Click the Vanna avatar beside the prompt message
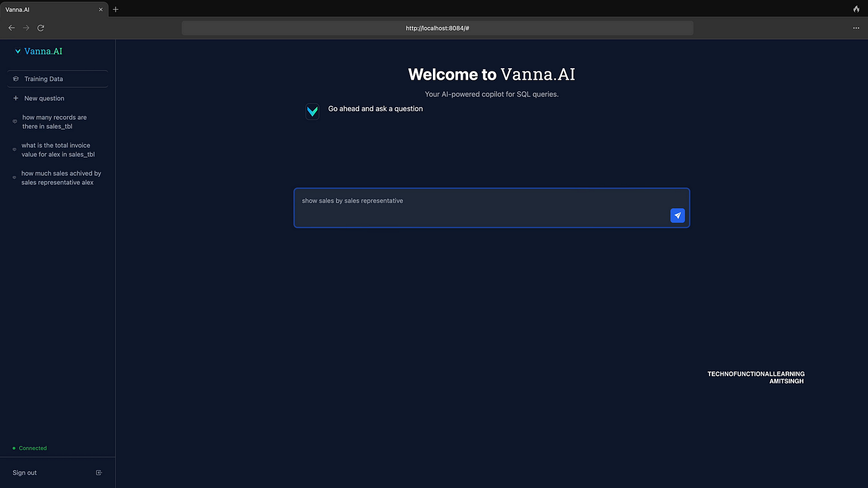 click(312, 112)
